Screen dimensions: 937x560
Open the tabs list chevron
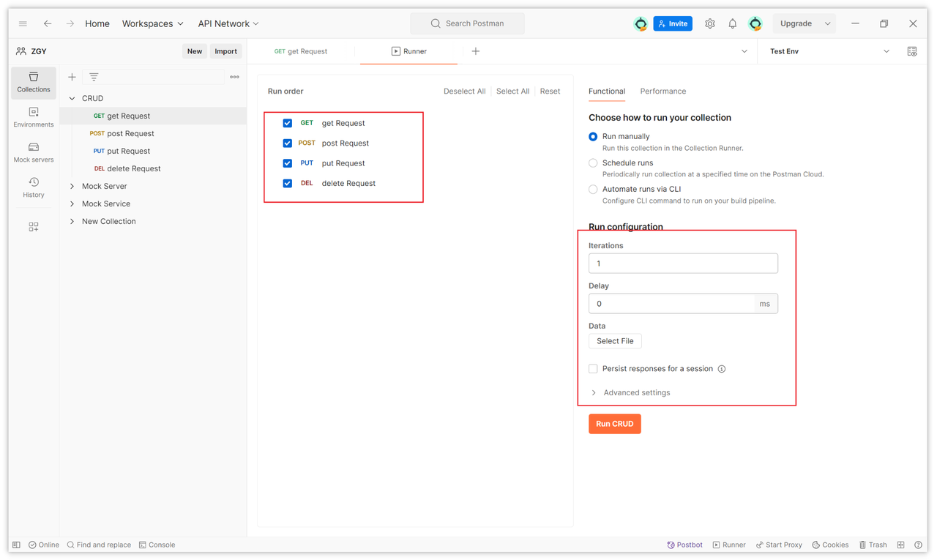pos(744,51)
